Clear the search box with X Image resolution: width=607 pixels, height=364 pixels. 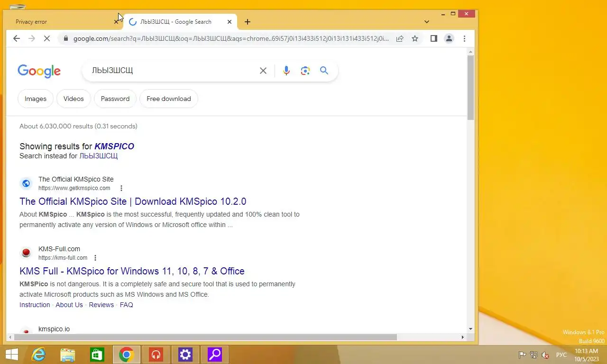click(x=263, y=71)
